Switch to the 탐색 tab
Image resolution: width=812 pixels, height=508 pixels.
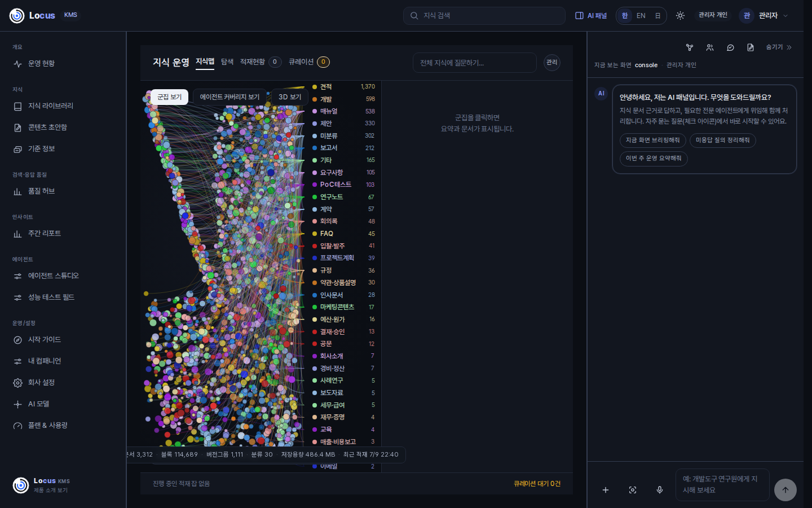point(227,62)
